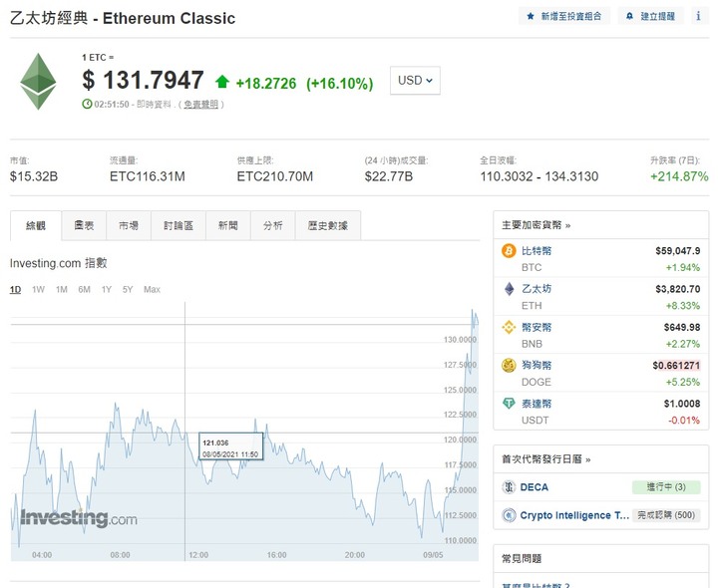This screenshot has width=718, height=588.
Task: Open the 主要加密貨幣 header link
Action: [x=537, y=225]
